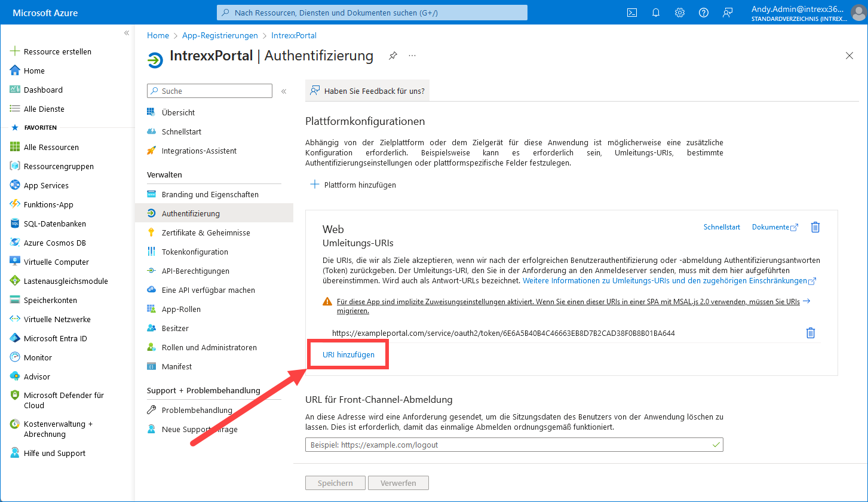Viewport: 868px width, 502px height.
Task: Open Alle Dienste
Action: point(37,109)
